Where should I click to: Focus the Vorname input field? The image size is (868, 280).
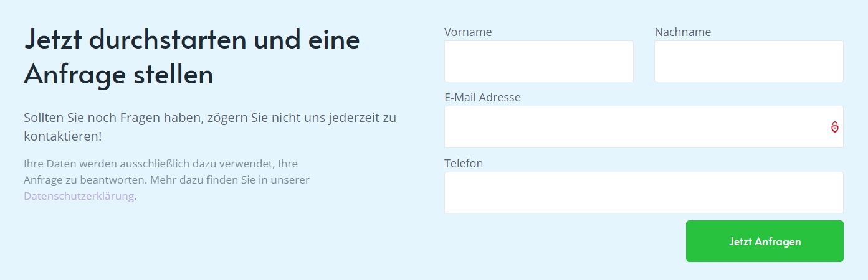(x=539, y=61)
